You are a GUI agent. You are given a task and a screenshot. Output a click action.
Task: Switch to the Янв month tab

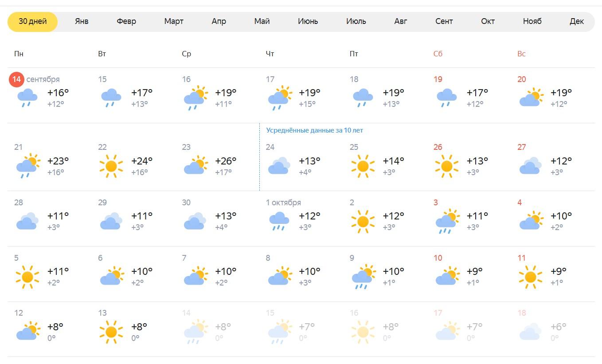point(82,21)
